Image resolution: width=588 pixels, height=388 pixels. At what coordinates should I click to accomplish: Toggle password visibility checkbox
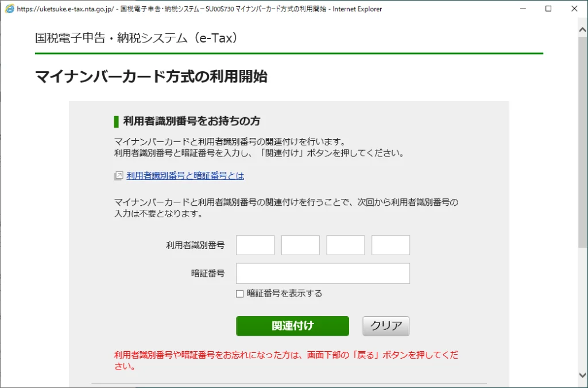point(239,294)
